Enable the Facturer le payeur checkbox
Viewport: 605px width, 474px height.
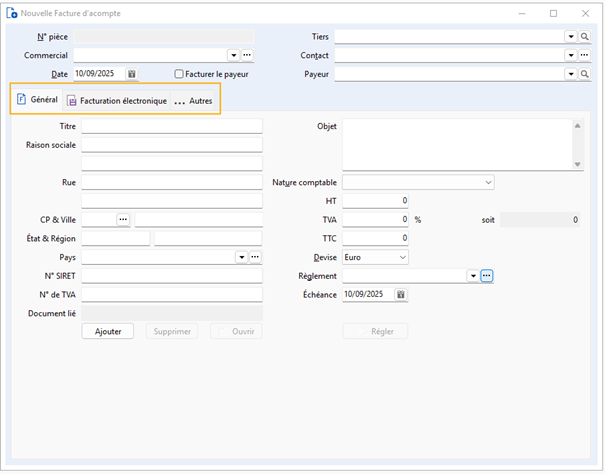(x=179, y=74)
